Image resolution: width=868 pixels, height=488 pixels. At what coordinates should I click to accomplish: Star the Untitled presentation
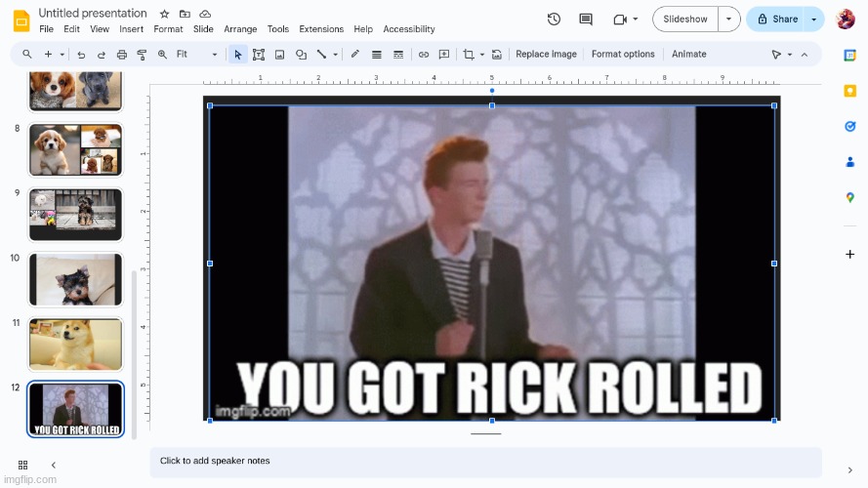tap(164, 14)
